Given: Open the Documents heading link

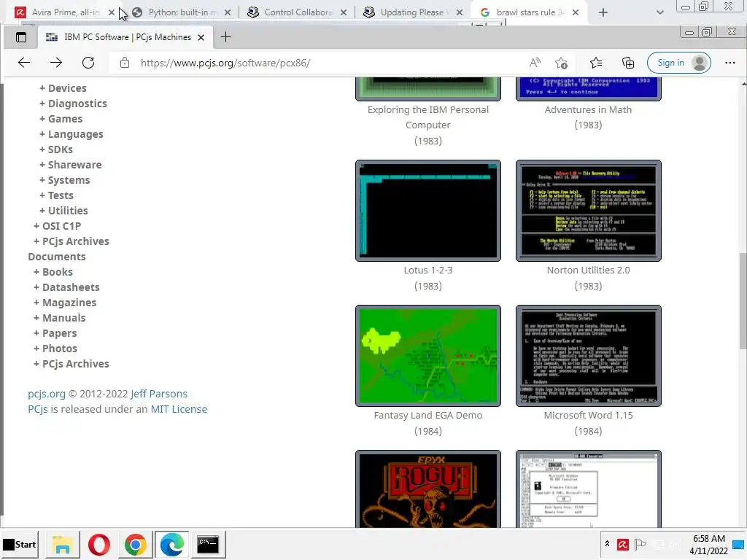Looking at the screenshot, I should pos(57,257).
